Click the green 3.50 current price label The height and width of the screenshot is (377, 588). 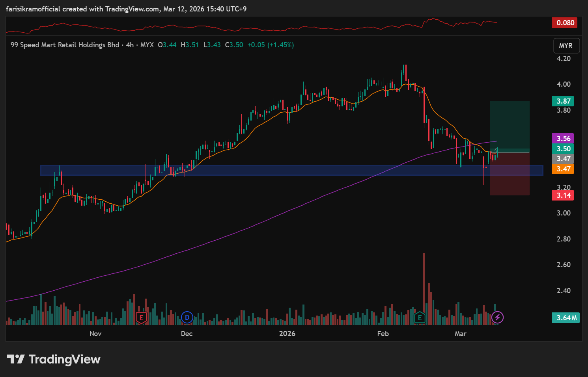pos(563,149)
